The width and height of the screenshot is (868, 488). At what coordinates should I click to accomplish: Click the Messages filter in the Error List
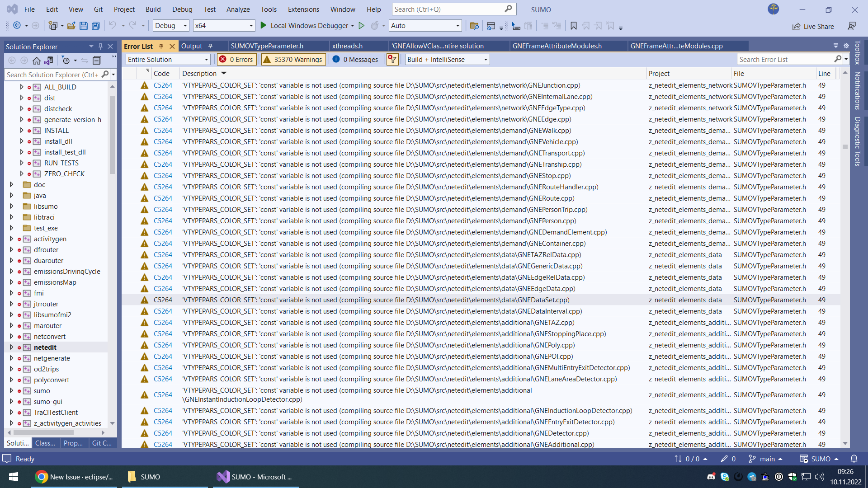pyautogui.click(x=355, y=59)
